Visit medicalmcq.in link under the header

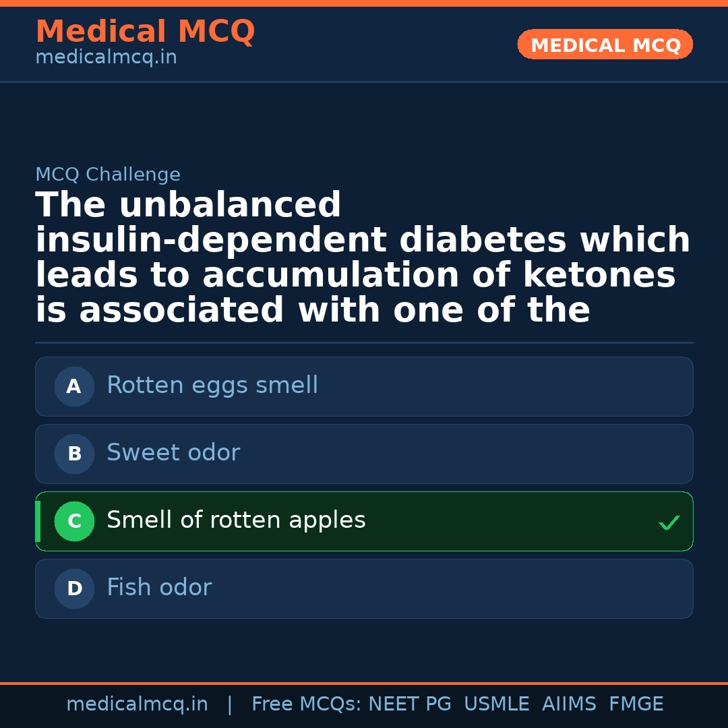pyautogui.click(x=106, y=58)
